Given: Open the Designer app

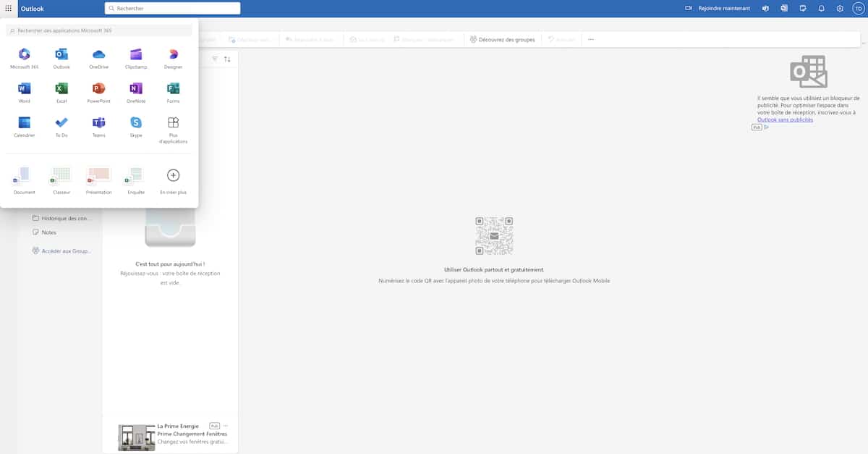Looking at the screenshot, I should pyautogui.click(x=173, y=59).
